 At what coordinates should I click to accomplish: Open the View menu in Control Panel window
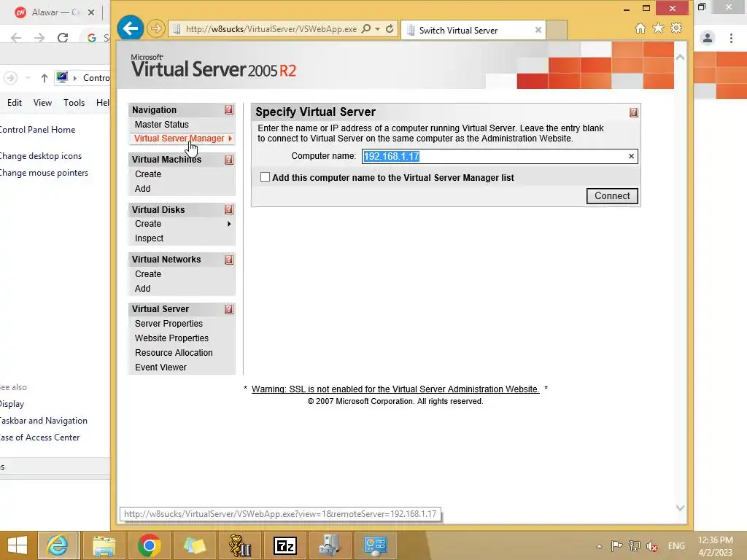coord(42,103)
